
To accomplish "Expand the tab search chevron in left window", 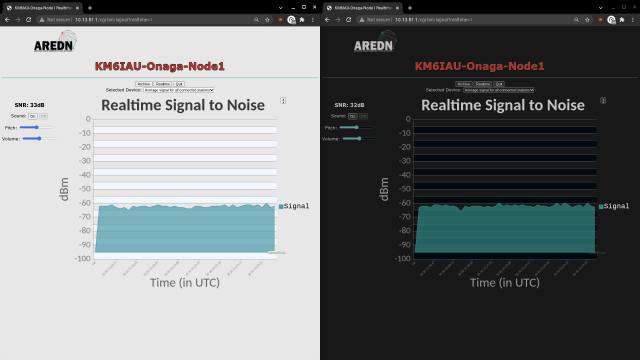I will pos(280,8).
